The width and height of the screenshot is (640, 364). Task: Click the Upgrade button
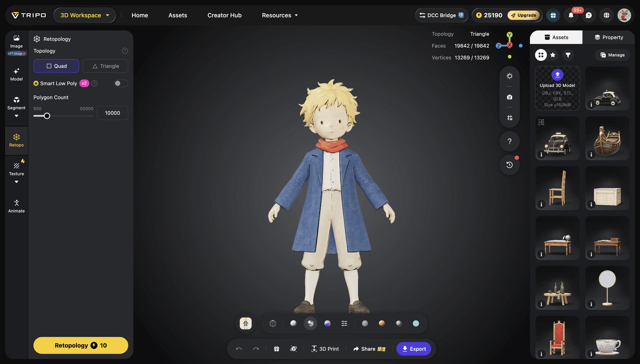[x=524, y=15]
